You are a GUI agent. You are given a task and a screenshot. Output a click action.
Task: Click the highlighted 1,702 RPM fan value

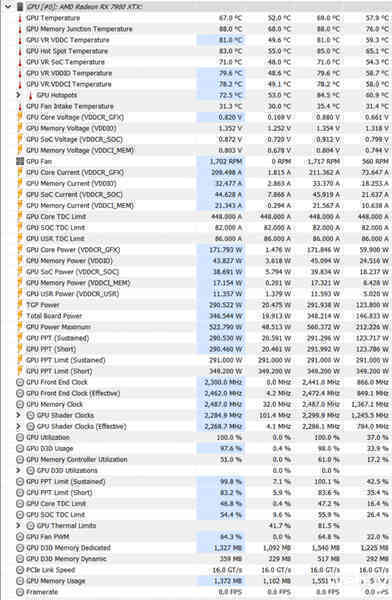point(221,161)
